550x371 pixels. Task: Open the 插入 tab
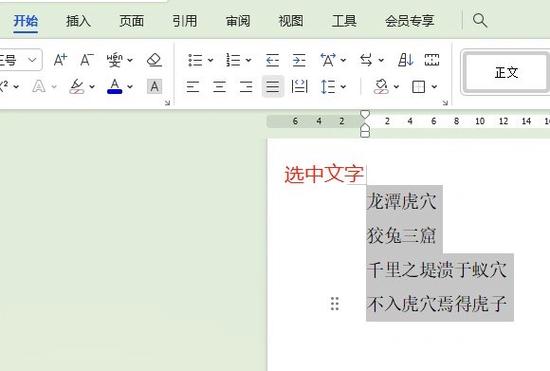(78, 21)
